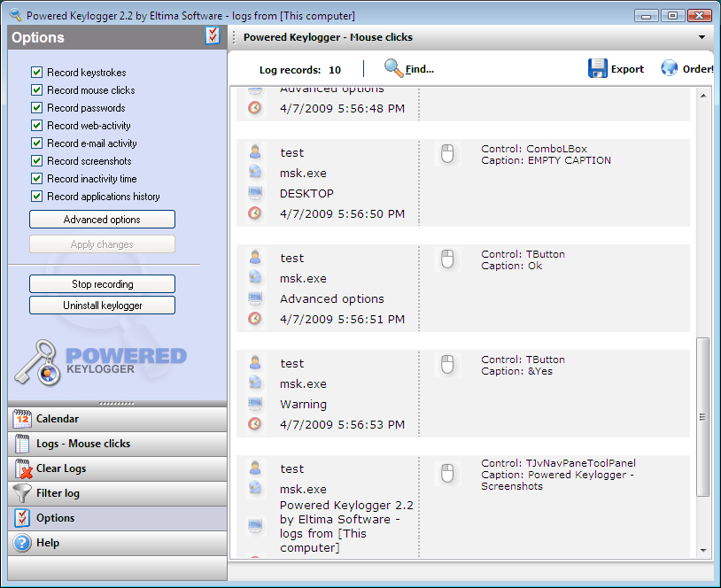Screen dimensions: 721x588
Task: Click the Filter log funnel icon
Action: [22, 493]
